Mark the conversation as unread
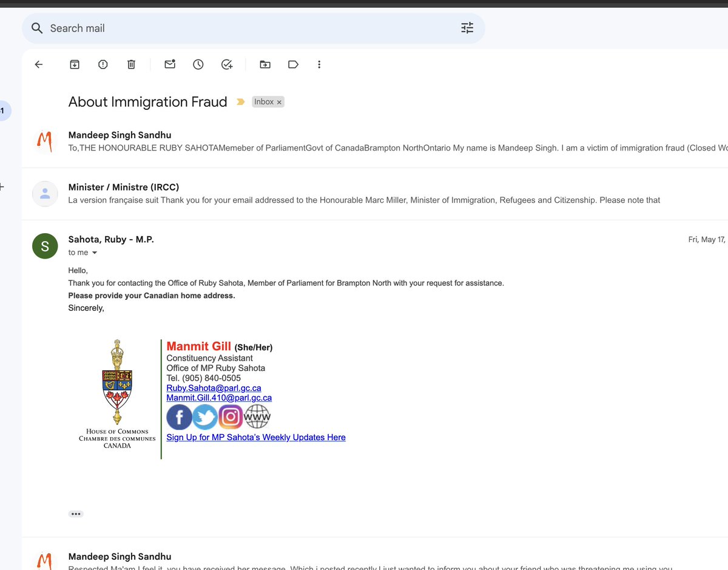The height and width of the screenshot is (570, 728). (170, 64)
